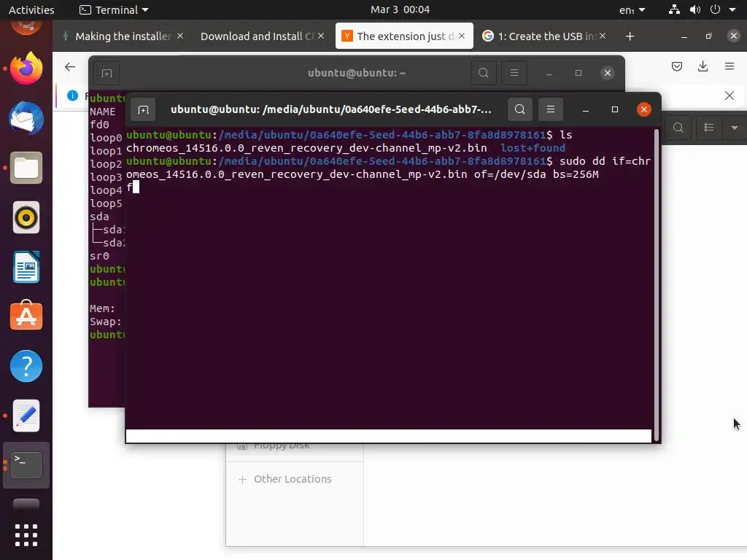This screenshot has height=560, width=747.
Task: Close the Download and Install tab
Action: (321, 36)
